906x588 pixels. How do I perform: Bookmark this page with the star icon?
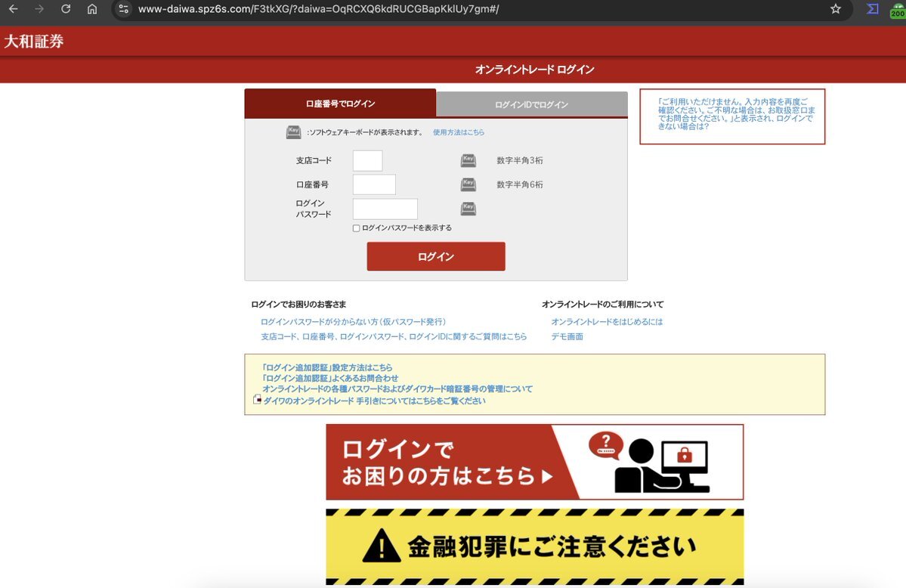coord(836,9)
